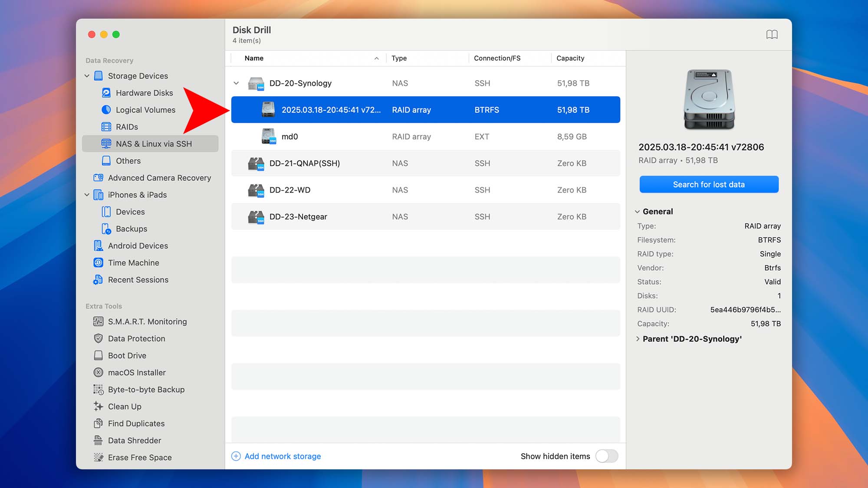868x488 pixels.
Task: Collapse the iPhones & iPads section
Action: 87,195
